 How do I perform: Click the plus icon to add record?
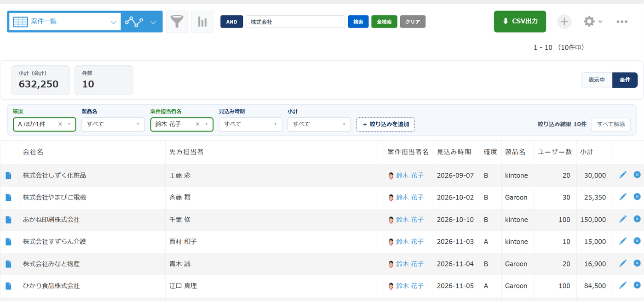[x=564, y=22]
